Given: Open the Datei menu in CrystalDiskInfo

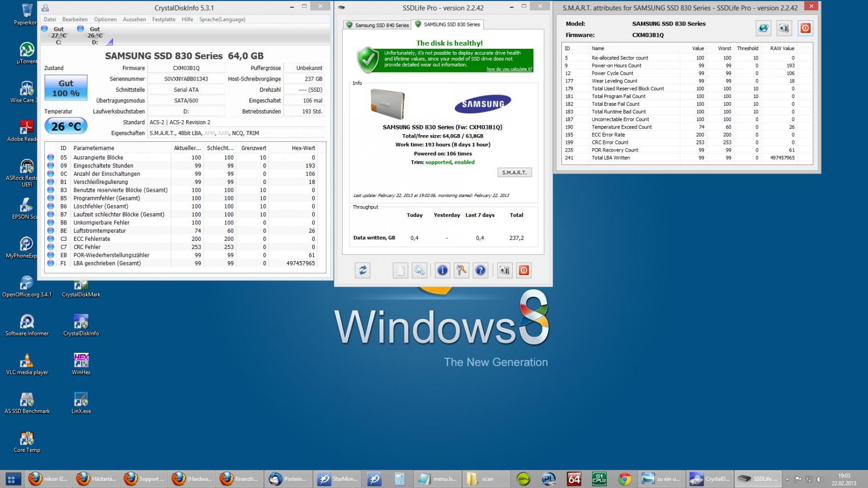Looking at the screenshot, I should 50,19.
